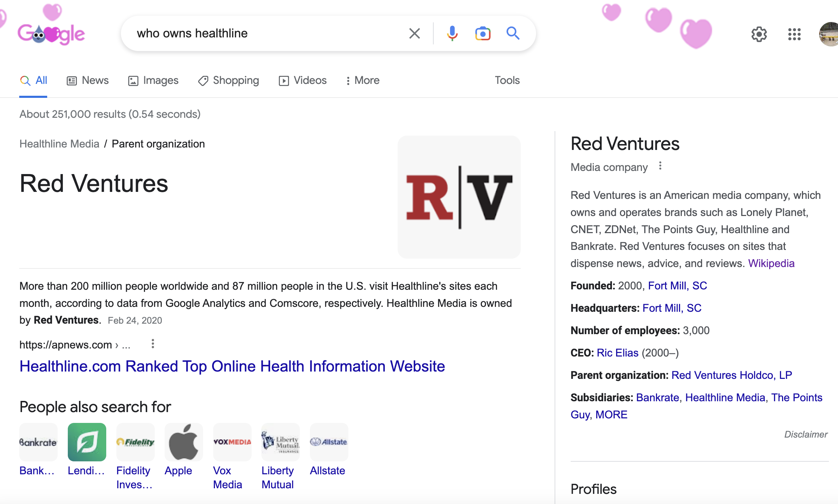Open Healthline.com Ranked Top Online result
This screenshot has height=504, width=838.
coord(232,366)
